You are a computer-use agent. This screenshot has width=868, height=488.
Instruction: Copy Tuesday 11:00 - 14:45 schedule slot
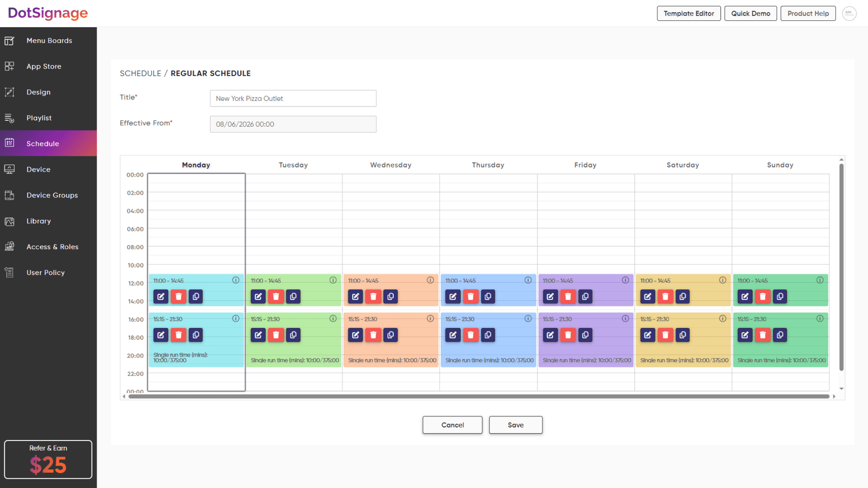(293, 296)
